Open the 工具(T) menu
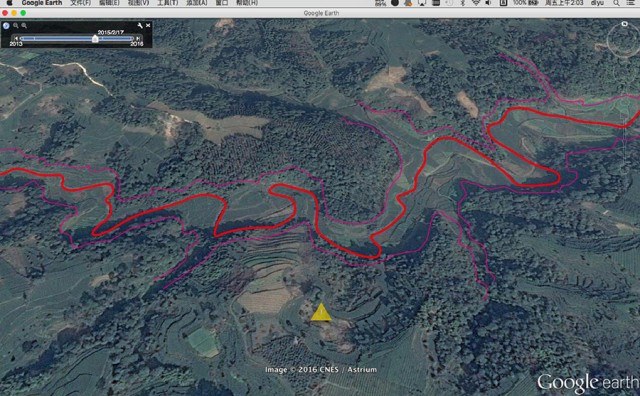Image resolution: width=640 pixels, height=396 pixels. (x=167, y=3)
